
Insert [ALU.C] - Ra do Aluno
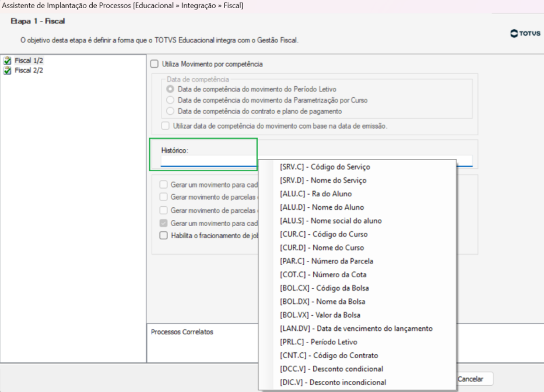357,194
